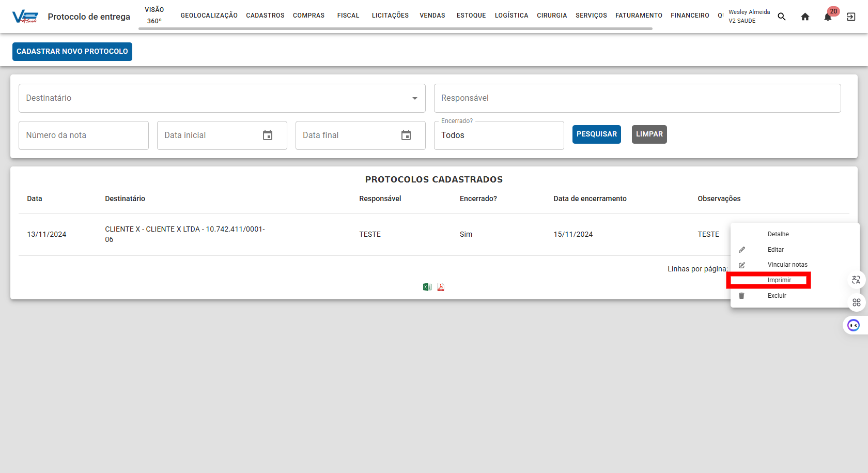868x473 pixels.
Task: Open the ESTOQUE menu
Action: (x=471, y=16)
